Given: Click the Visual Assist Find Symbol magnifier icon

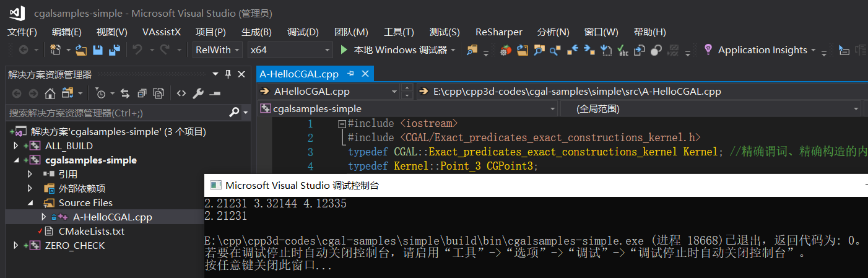Looking at the screenshot, I should coord(539,50).
